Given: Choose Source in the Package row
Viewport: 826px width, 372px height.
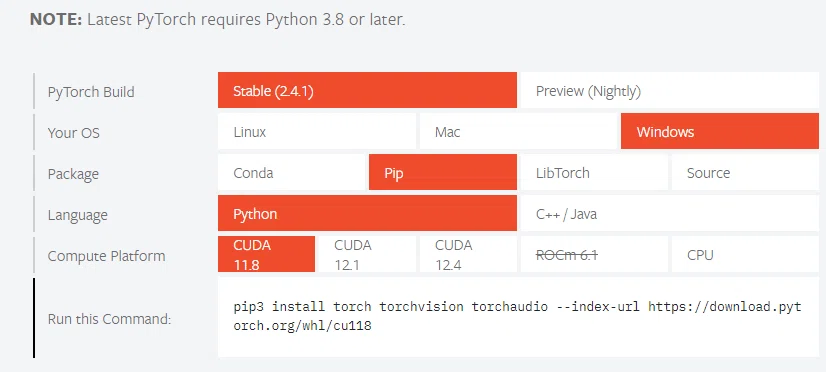Looking at the screenshot, I should [745, 172].
